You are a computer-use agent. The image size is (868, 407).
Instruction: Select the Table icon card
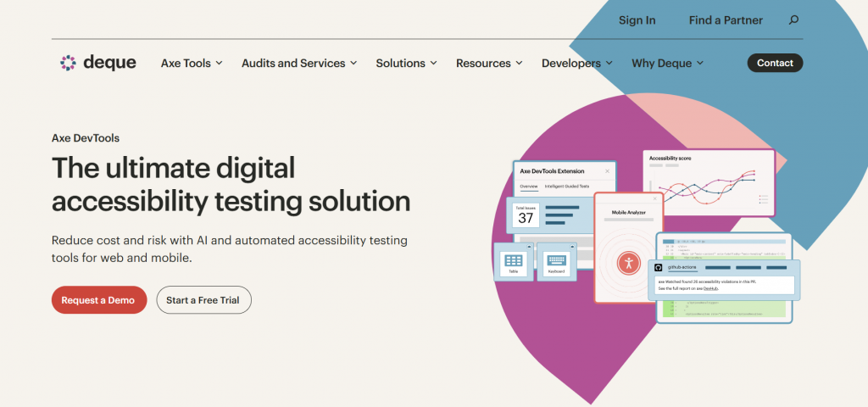(x=513, y=262)
